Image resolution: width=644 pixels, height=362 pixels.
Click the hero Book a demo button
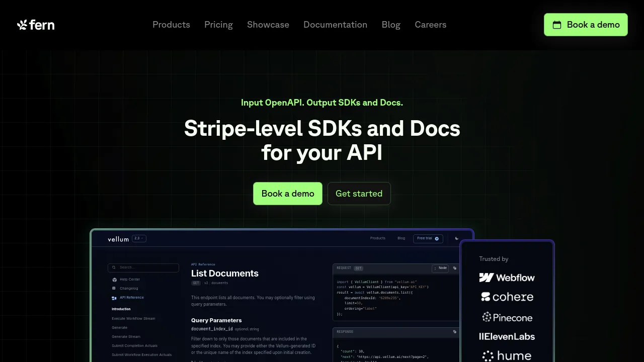(288, 194)
